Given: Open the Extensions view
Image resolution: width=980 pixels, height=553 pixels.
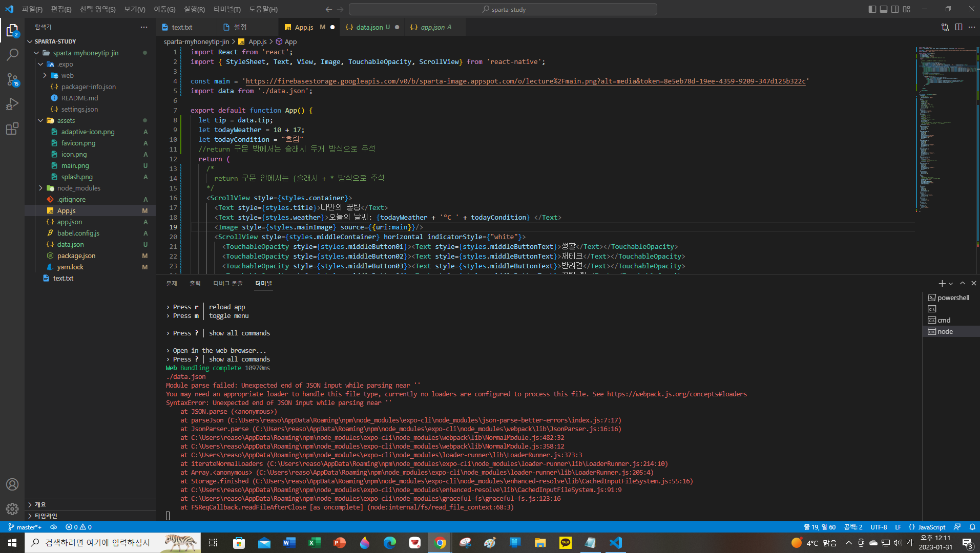Looking at the screenshot, I should (x=12, y=129).
